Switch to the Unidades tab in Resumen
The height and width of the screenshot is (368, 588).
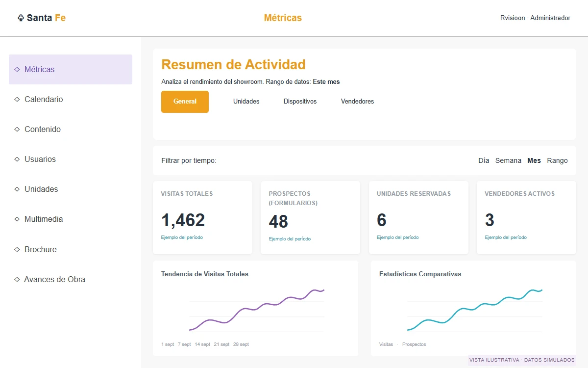click(246, 102)
